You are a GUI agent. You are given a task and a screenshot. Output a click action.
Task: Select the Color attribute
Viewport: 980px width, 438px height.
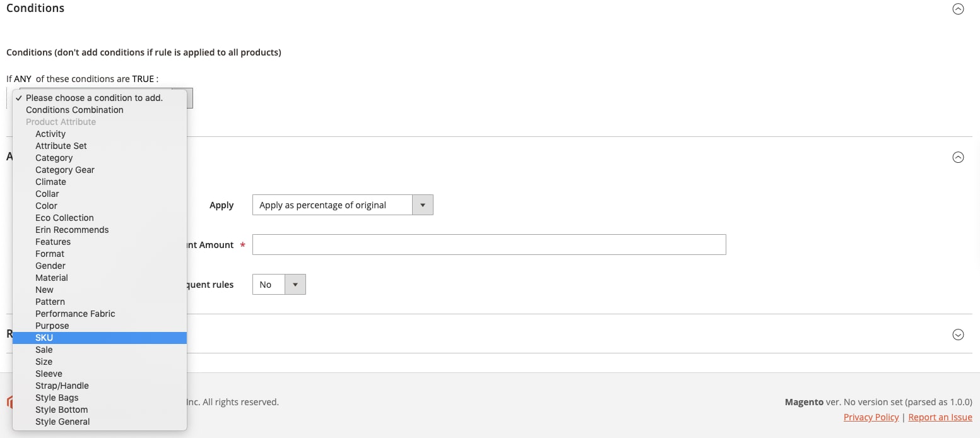click(x=100, y=206)
